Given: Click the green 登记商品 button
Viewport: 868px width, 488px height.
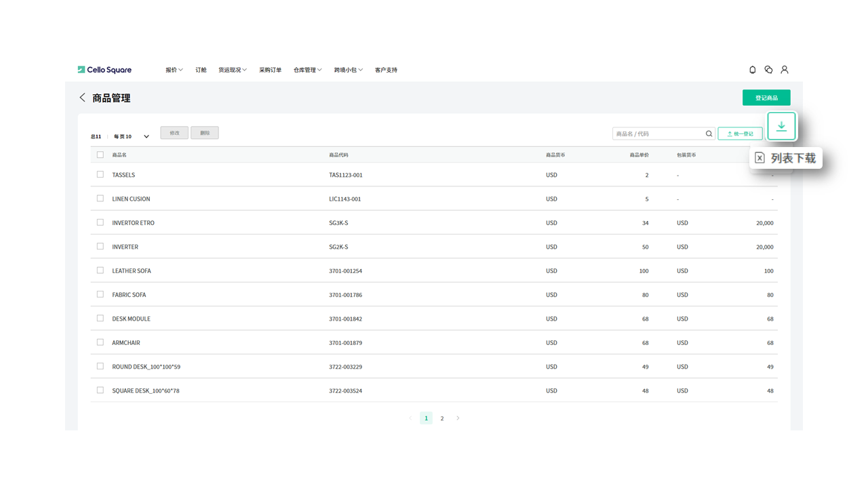Looking at the screenshot, I should [766, 98].
